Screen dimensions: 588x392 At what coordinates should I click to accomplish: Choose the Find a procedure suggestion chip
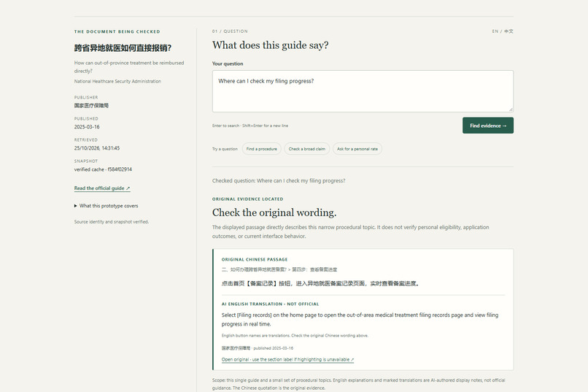(x=262, y=149)
